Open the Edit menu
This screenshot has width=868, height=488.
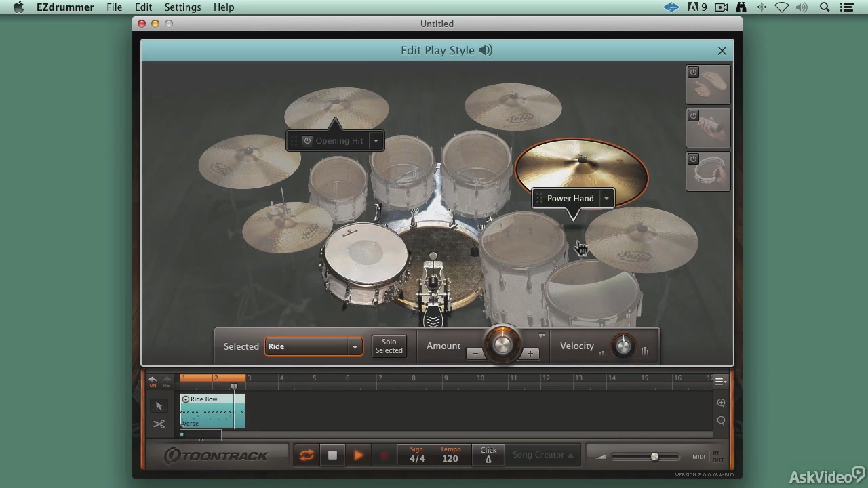point(143,7)
